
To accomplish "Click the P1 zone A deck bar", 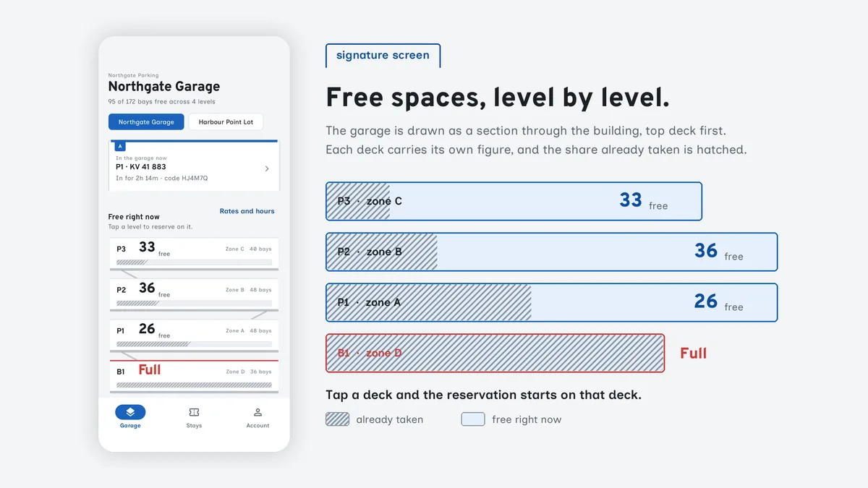I will (551, 302).
